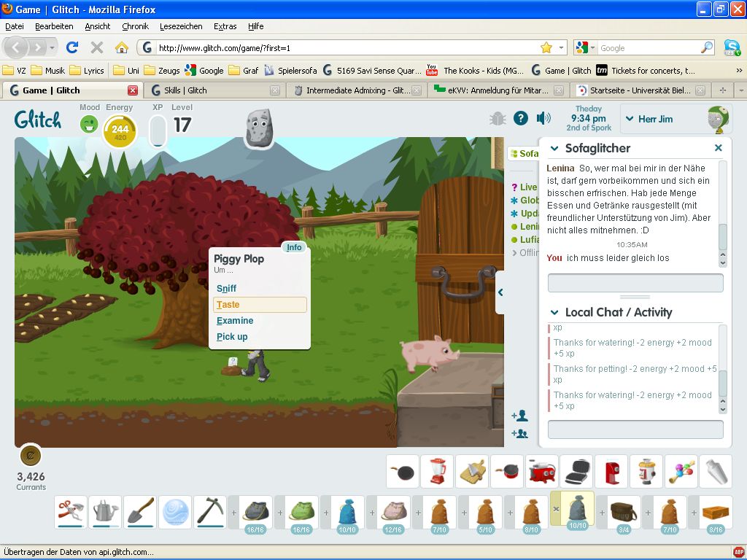The width and height of the screenshot is (747, 560).
Task: Open the Herr Jim player dropdown
Action: coord(630,119)
